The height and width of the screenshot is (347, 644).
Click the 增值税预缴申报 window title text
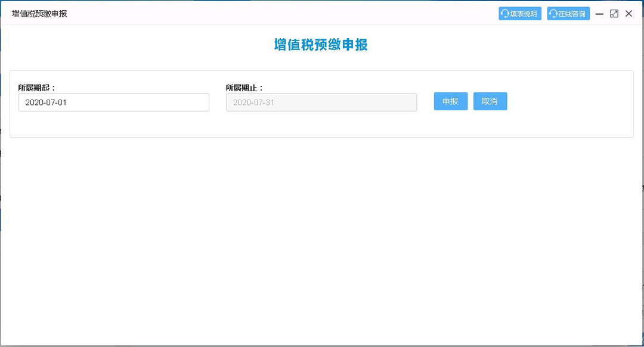pos(39,14)
